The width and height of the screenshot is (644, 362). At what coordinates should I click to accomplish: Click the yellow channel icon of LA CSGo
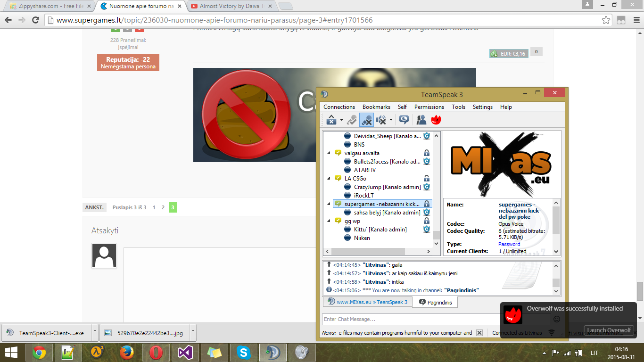338,179
